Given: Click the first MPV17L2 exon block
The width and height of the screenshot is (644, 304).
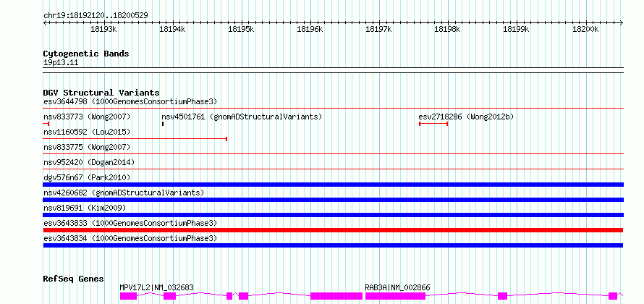Looking at the screenshot, I should 128,296.
